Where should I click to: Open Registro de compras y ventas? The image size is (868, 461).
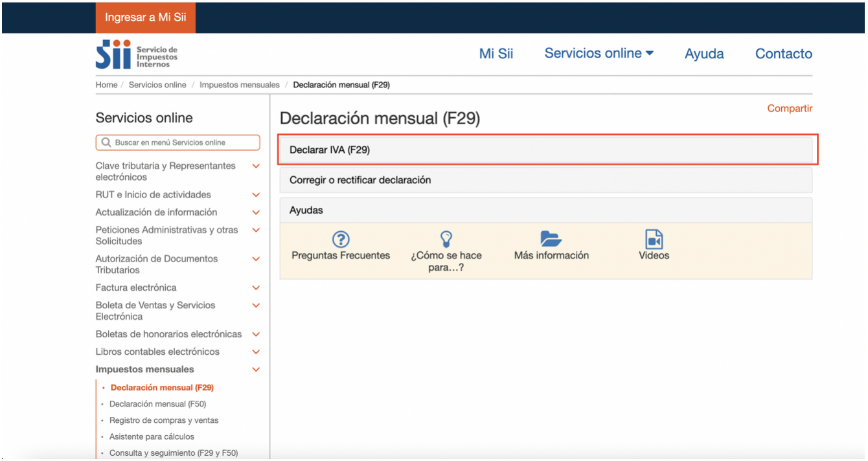tap(165, 420)
